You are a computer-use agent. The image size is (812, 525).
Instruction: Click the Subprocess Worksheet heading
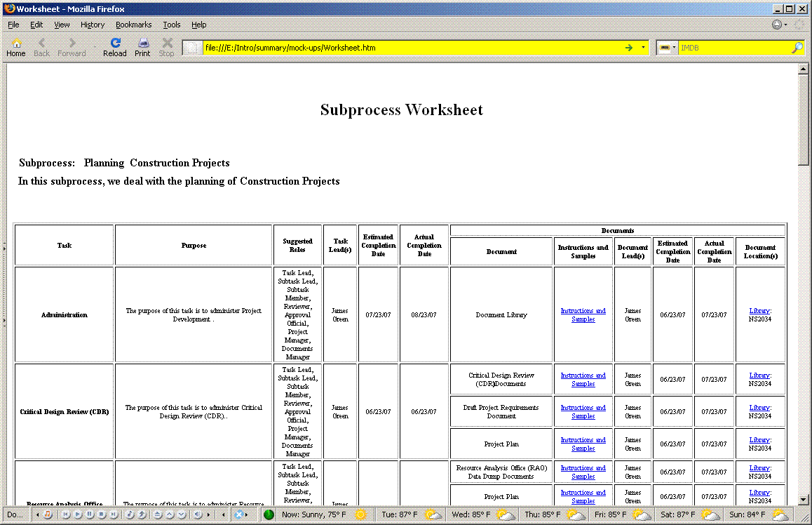coord(401,110)
